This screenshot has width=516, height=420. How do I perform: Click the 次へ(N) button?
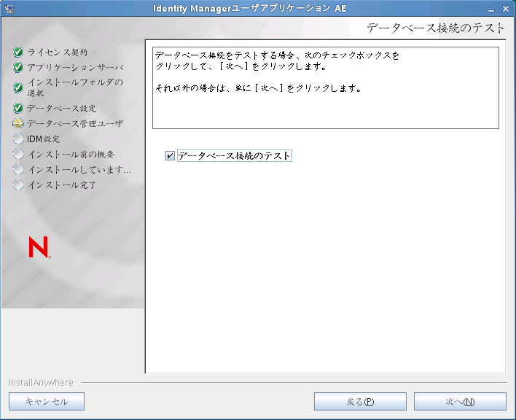(460, 401)
